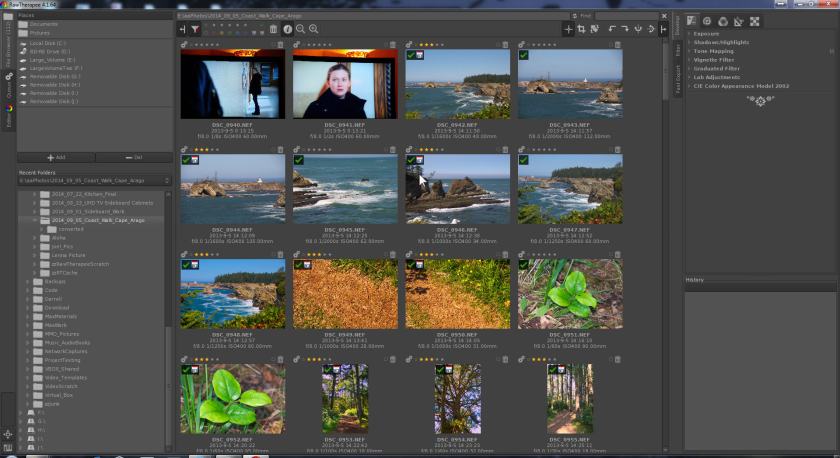Open the Color tools tab icon
This screenshot has height=458, width=840.
723,20
